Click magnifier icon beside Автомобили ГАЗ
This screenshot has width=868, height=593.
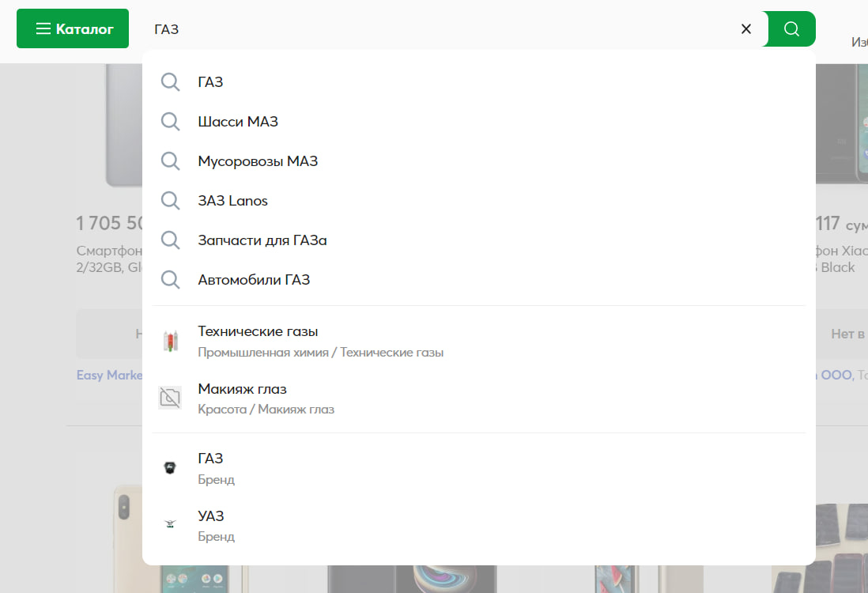click(170, 280)
